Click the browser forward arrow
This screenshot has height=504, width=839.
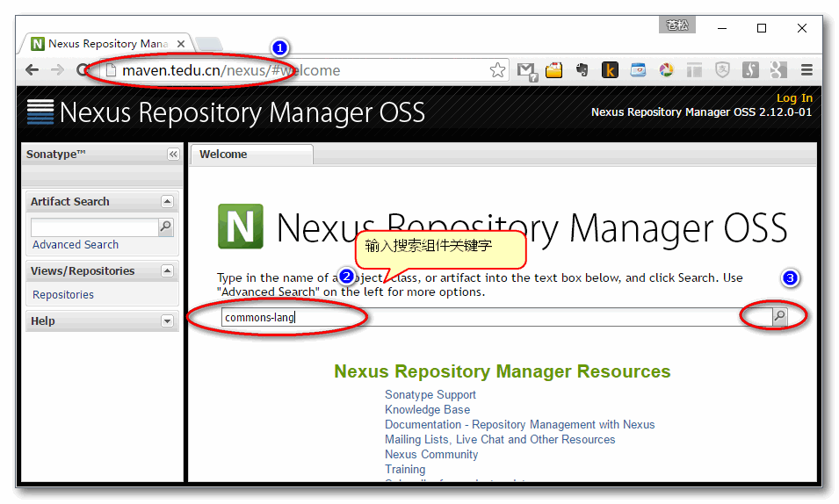tap(57, 70)
